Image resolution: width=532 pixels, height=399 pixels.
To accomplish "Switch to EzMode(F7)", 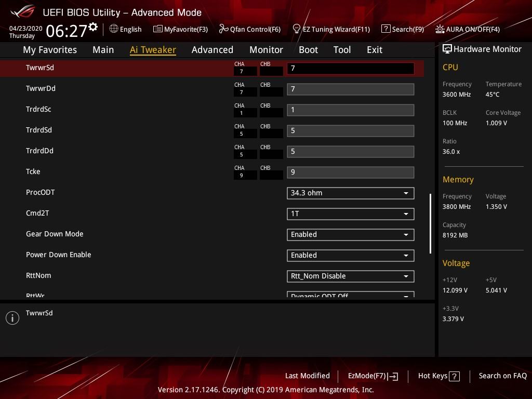I will pyautogui.click(x=373, y=376).
